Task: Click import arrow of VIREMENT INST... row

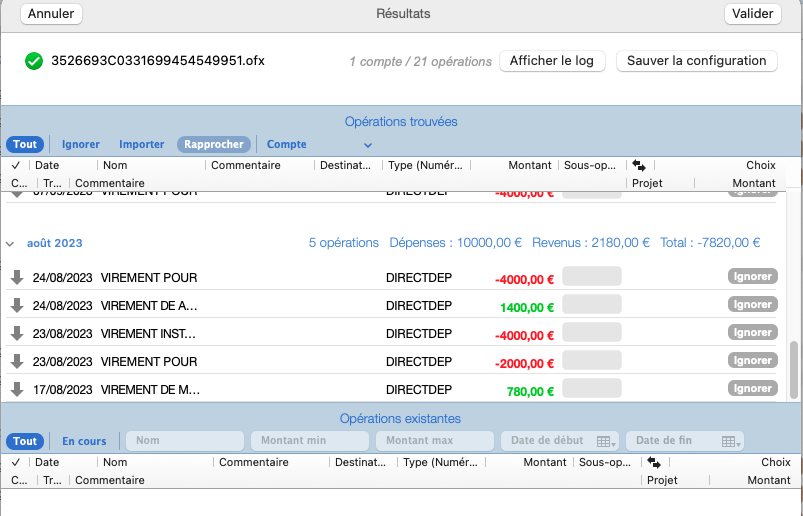Action: (17, 333)
